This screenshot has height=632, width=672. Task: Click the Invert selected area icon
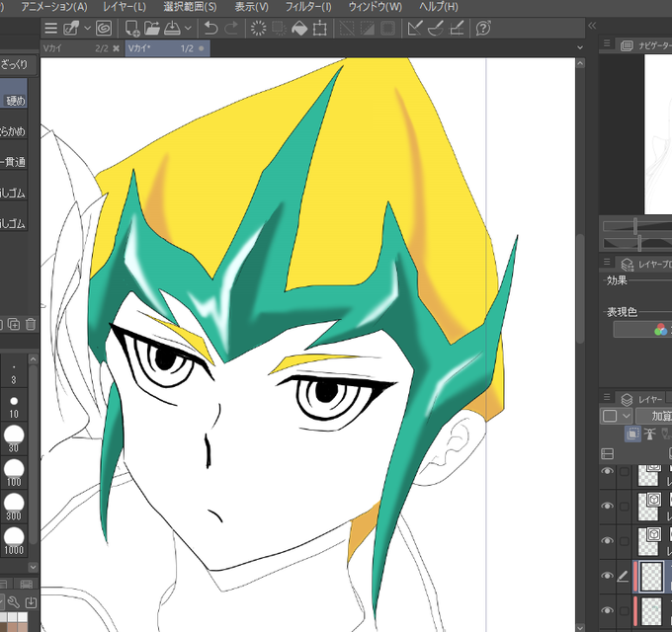point(368,29)
